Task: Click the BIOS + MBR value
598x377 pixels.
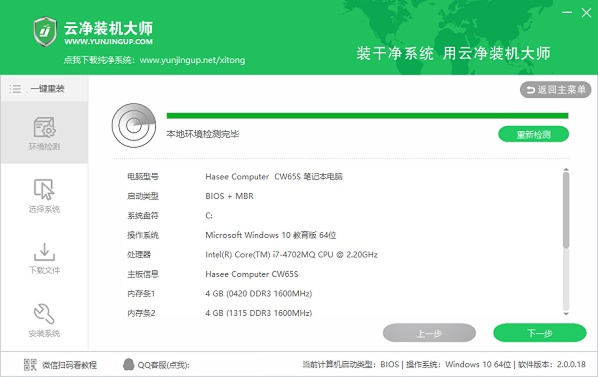Action: click(229, 196)
